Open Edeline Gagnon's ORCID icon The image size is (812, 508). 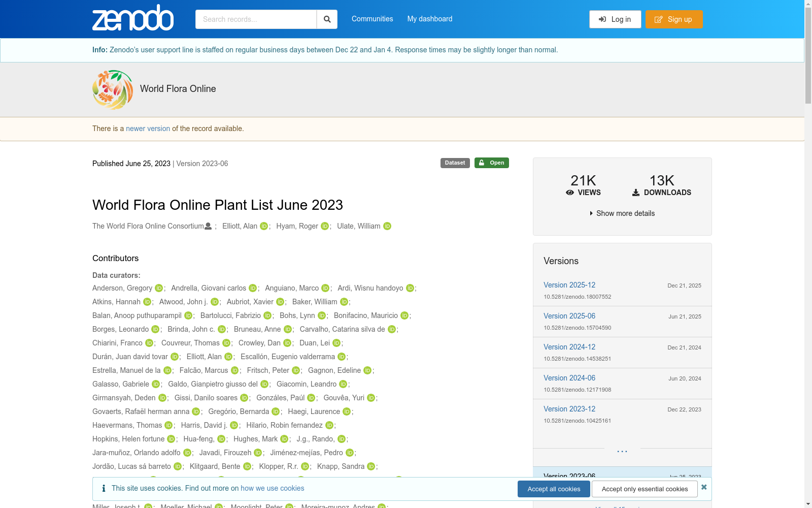coord(367,370)
